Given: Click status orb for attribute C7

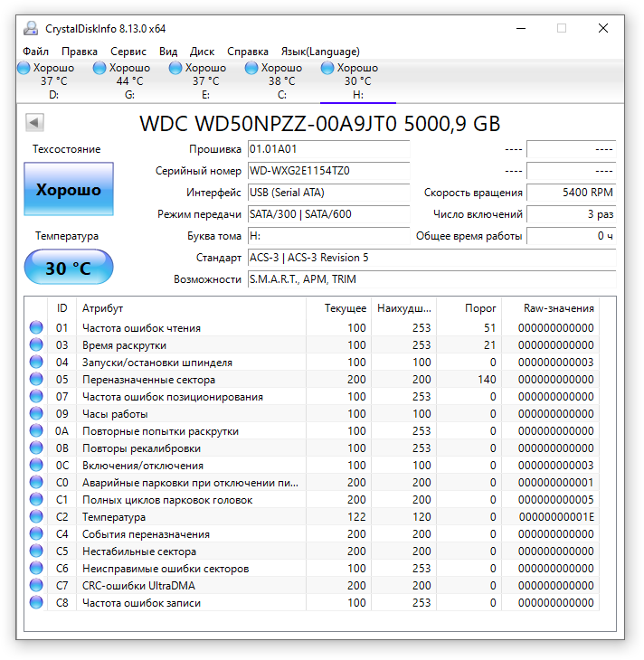Looking at the screenshot, I should [36, 585].
